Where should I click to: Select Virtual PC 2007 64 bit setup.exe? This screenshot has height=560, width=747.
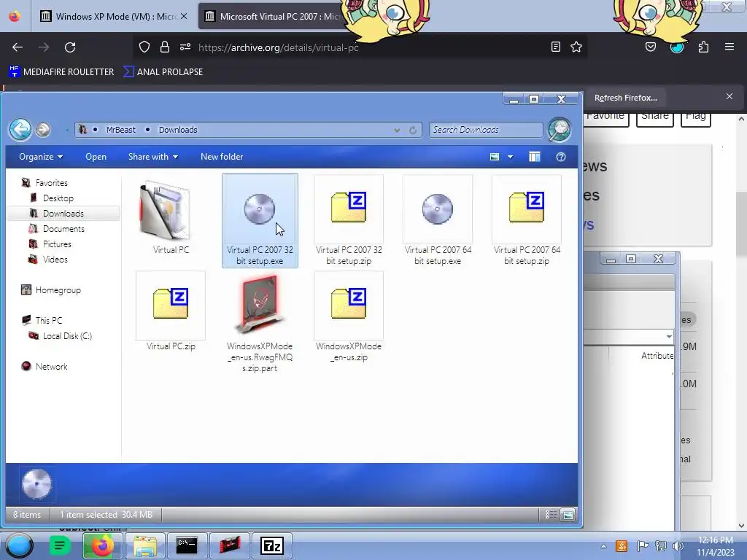(438, 220)
